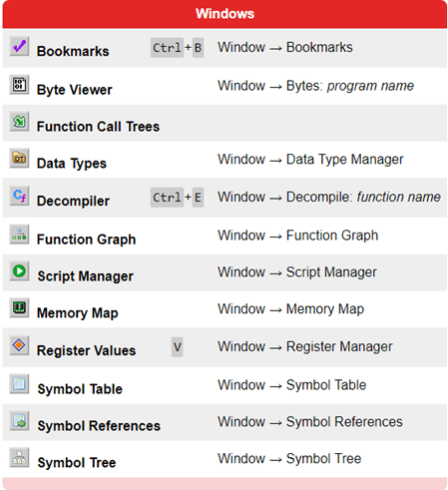448x490 pixels.
Task: Click the Symbol Tree icon
Action: [x=19, y=457]
